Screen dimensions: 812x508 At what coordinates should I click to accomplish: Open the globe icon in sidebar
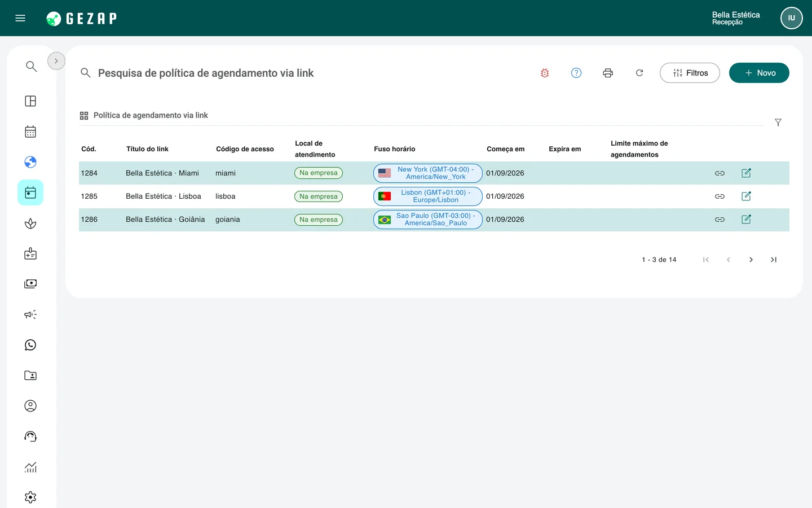click(x=30, y=162)
